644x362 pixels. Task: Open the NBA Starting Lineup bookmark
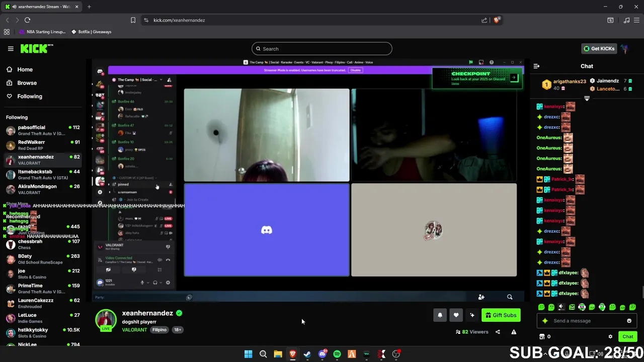tap(42, 32)
